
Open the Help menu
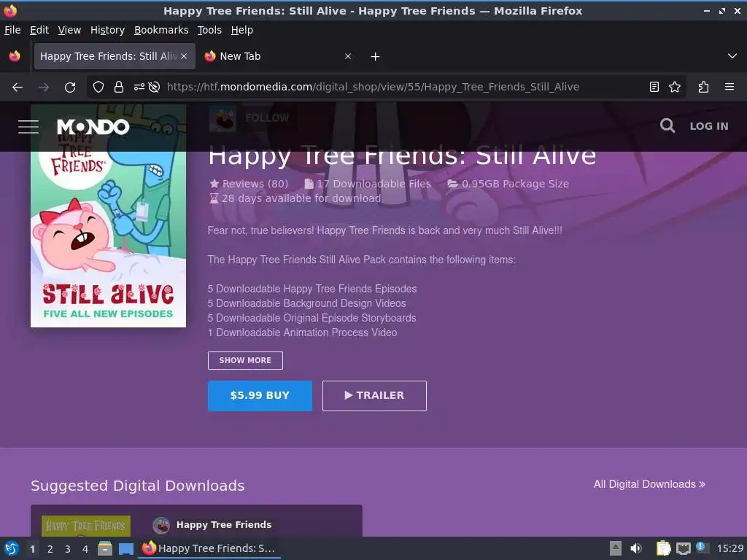tap(242, 30)
